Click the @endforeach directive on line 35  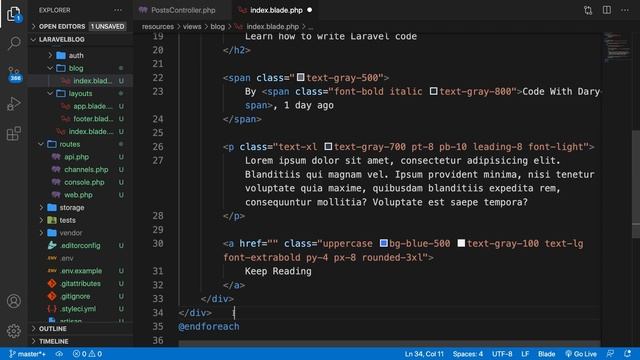pyautogui.click(x=209, y=326)
